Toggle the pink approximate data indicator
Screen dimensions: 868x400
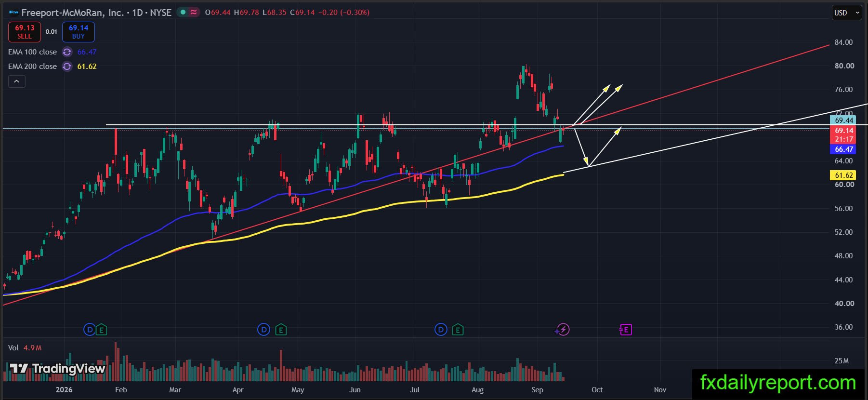pos(194,13)
